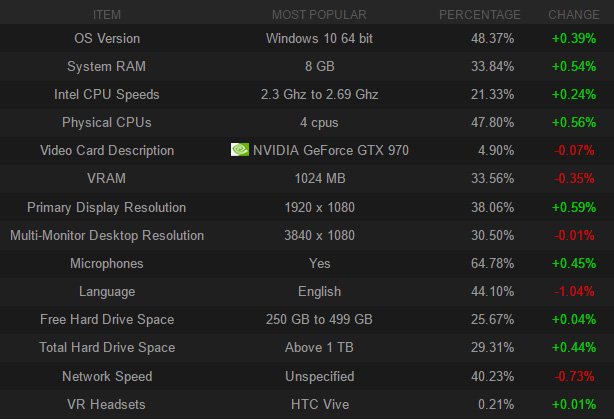The height and width of the screenshot is (419, 614).
Task: Click the NVIDIA logo icon
Action: [240, 150]
